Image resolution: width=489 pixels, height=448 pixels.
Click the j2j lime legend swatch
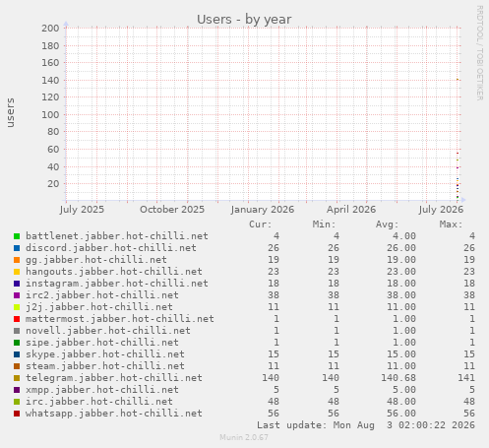(17, 307)
